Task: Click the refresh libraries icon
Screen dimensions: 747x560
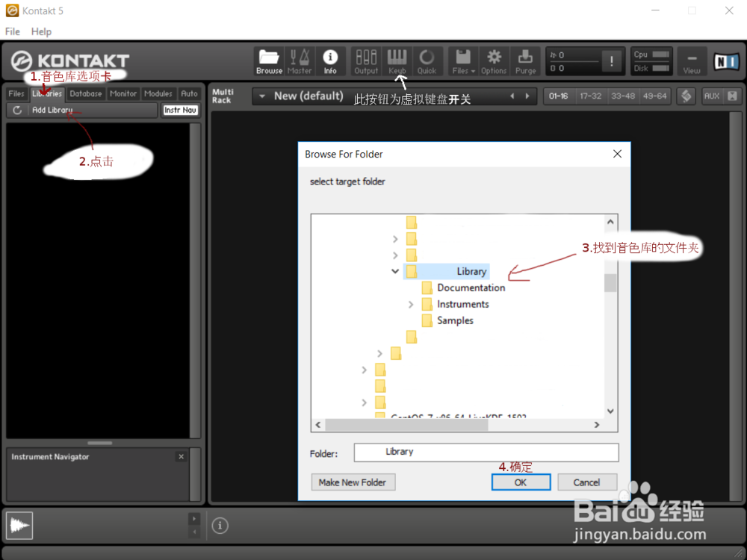Action: click(x=17, y=110)
